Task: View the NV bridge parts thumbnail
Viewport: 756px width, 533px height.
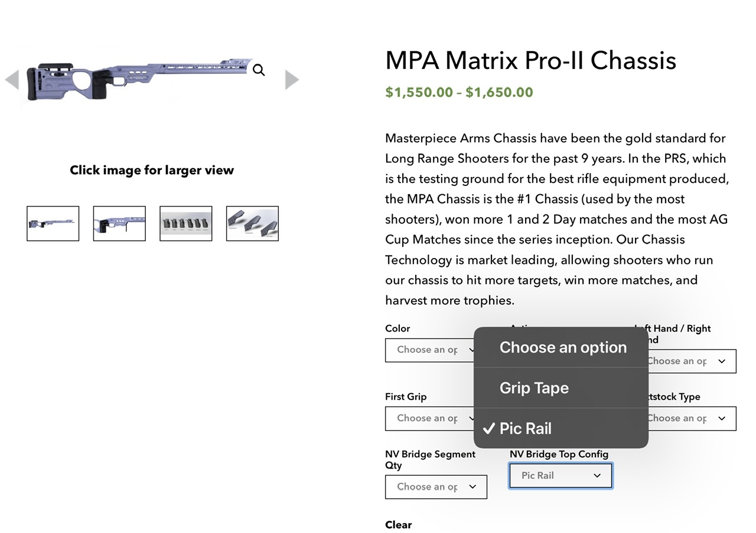Action: coord(252,224)
